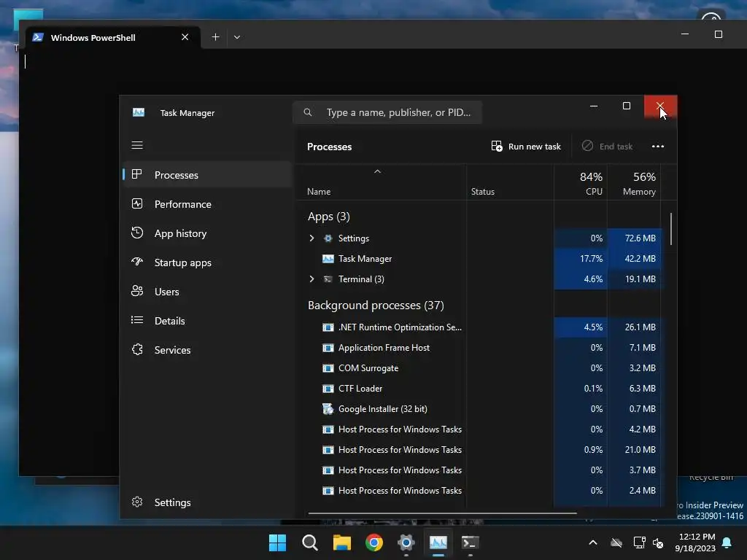Viewport: 747px width, 560px height.
Task: Open taskbar Search
Action: 309,542
